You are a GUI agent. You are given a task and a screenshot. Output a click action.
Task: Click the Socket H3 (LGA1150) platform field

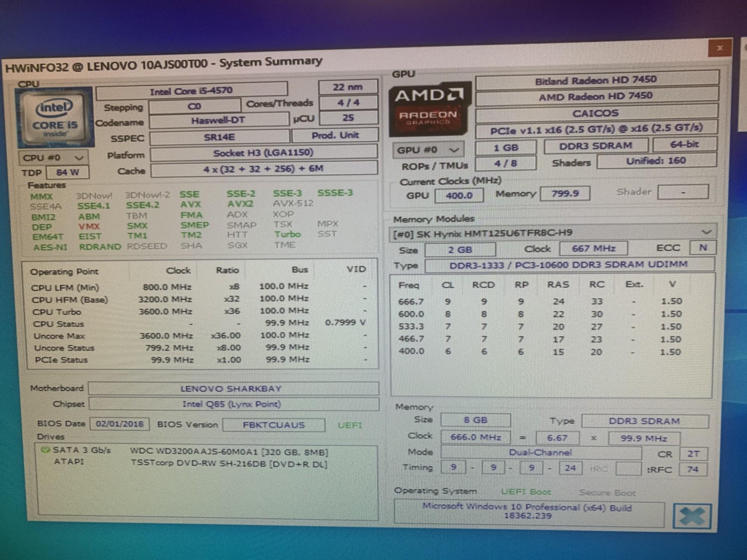click(263, 153)
